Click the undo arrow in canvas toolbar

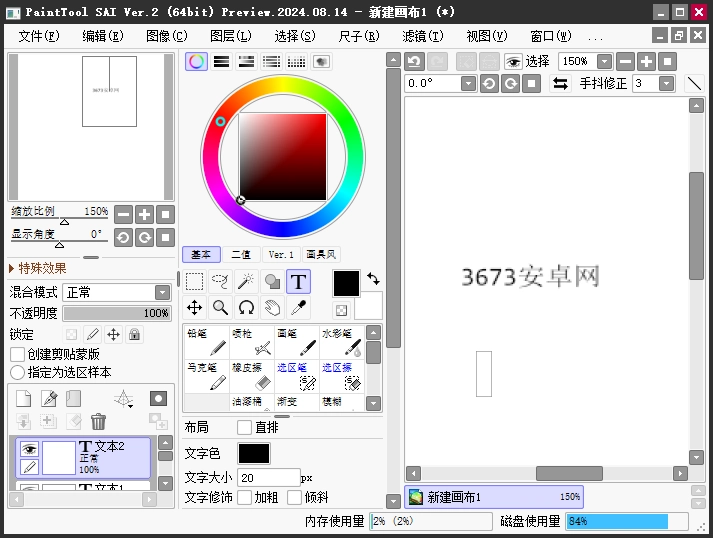[x=414, y=61]
